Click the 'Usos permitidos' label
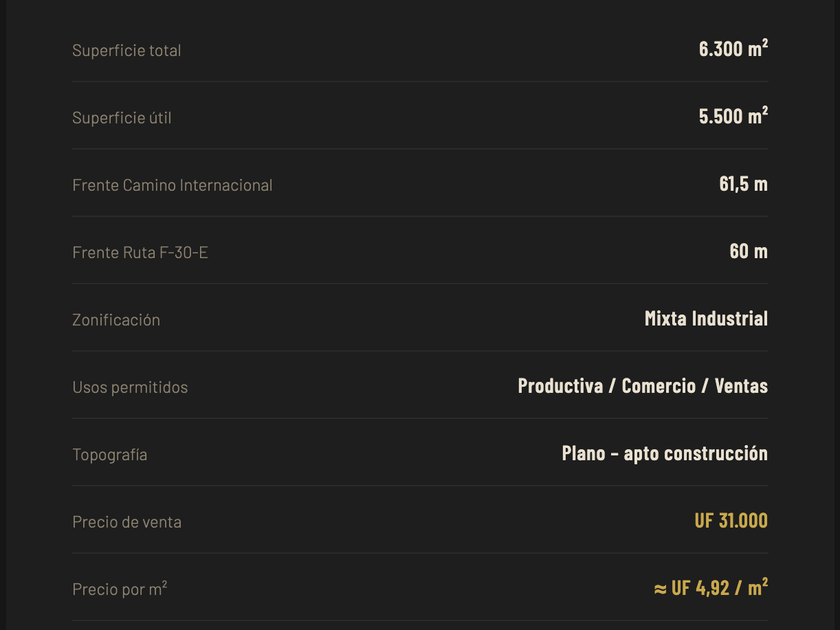The width and height of the screenshot is (840, 630). point(130,387)
